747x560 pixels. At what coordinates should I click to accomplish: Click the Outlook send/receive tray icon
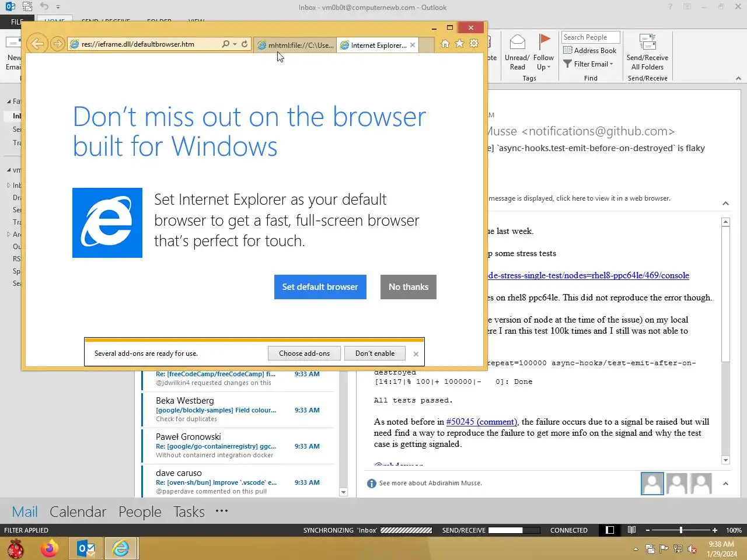pyautogui.click(x=650, y=549)
